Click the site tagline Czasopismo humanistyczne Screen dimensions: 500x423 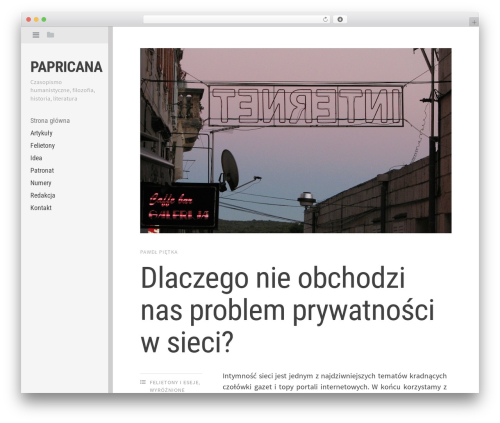click(63, 90)
